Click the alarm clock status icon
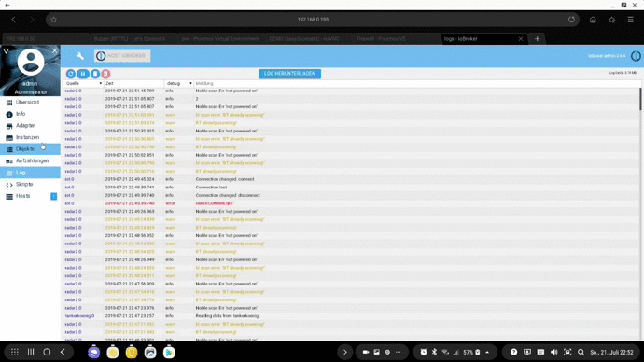 [x=424, y=352]
